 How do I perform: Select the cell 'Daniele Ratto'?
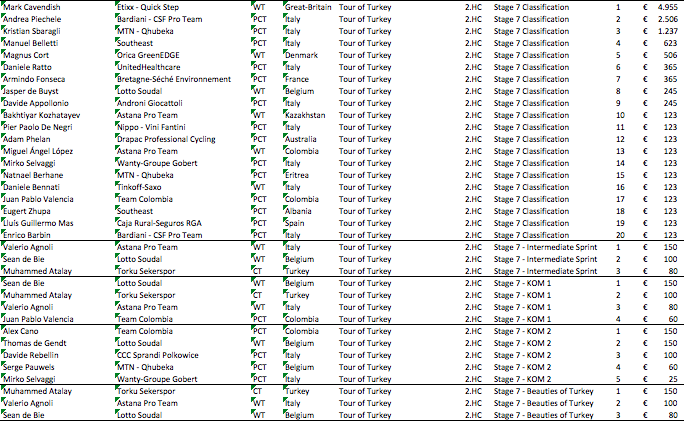click(x=27, y=67)
